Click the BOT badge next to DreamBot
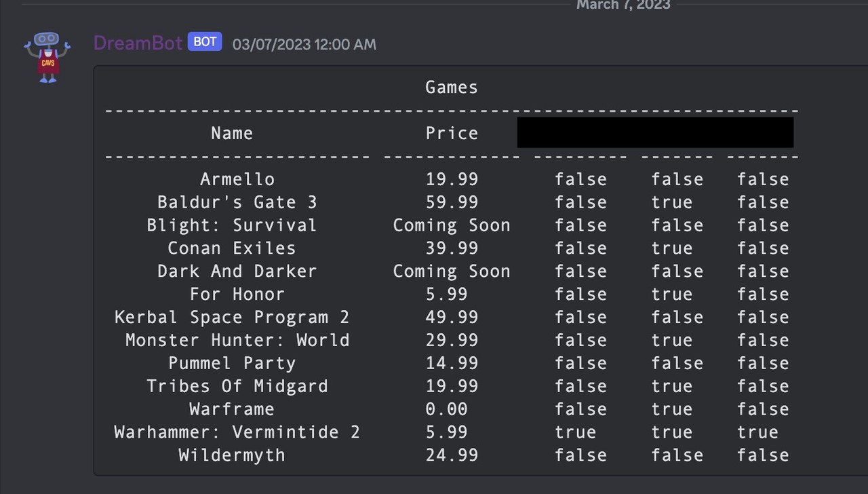Screen dimensions: 868x494 click(204, 41)
